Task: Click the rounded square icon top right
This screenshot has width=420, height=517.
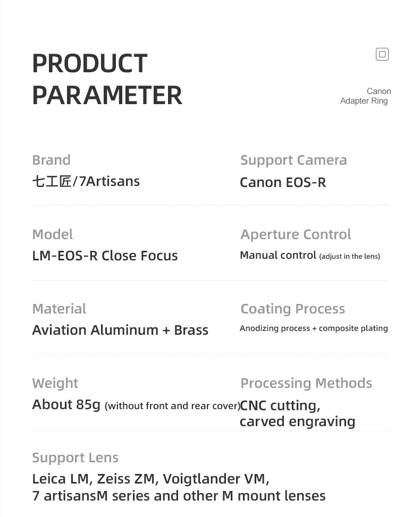Action: (382, 54)
